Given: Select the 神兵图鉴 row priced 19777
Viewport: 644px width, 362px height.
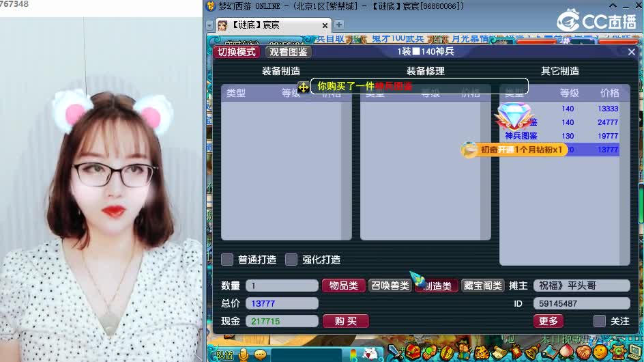Looking at the screenshot, I should [561, 136].
